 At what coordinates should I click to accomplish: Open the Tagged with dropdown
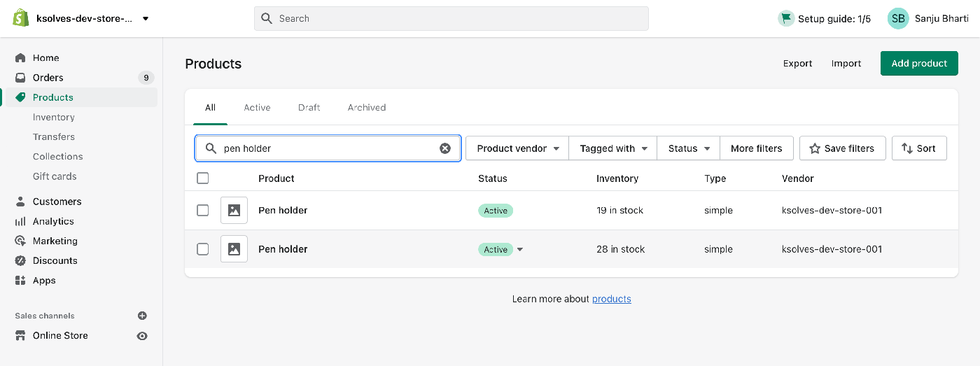[x=613, y=148]
